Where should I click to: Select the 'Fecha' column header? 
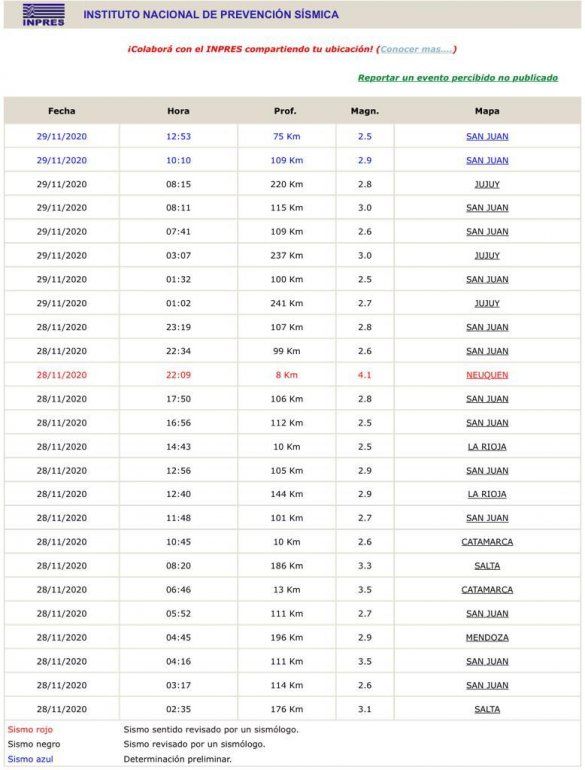click(61, 111)
